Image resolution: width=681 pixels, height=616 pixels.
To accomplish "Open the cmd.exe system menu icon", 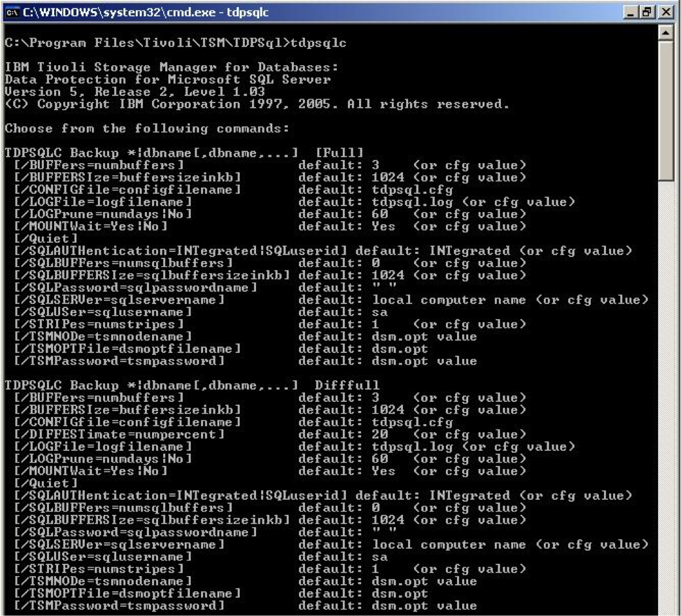I will 12,12.
